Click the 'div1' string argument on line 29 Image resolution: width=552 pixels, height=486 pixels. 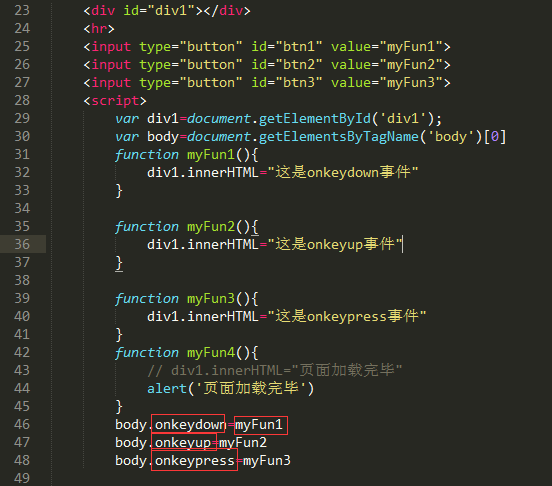pyautogui.click(x=403, y=119)
